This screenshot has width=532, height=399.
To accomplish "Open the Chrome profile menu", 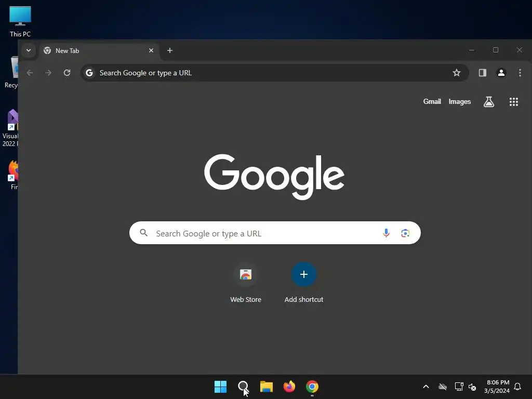I will click(501, 73).
